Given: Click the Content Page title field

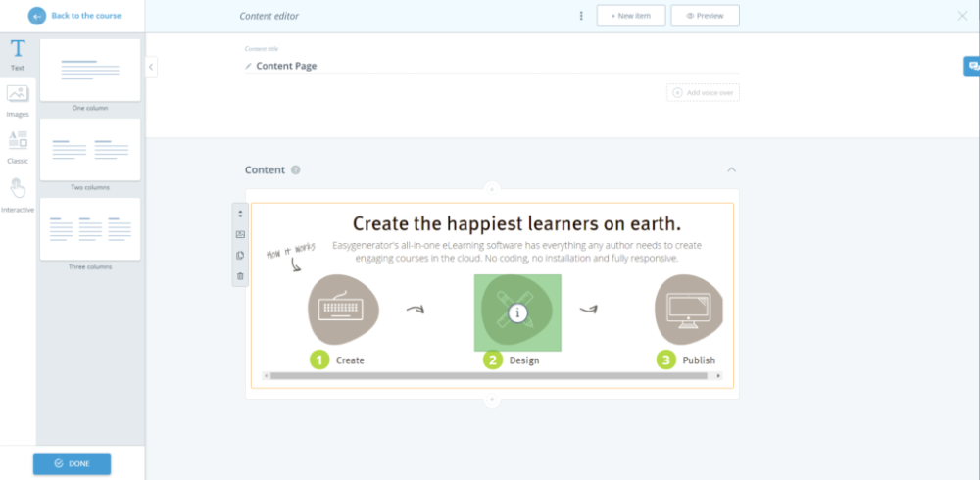Looking at the screenshot, I should (492, 66).
